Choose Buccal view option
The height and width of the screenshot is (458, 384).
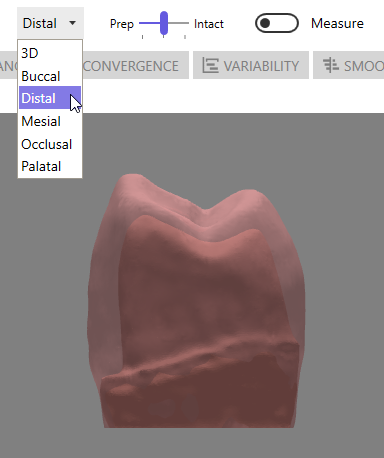(50, 76)
